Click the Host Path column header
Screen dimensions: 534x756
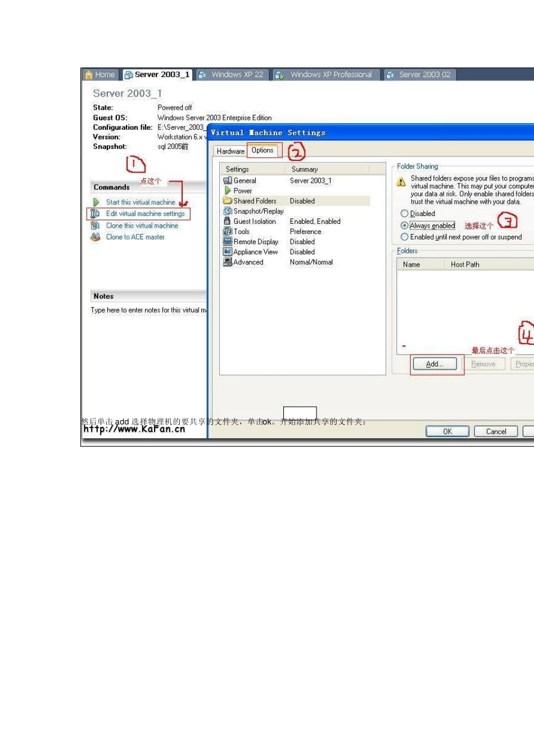[489, 264]
